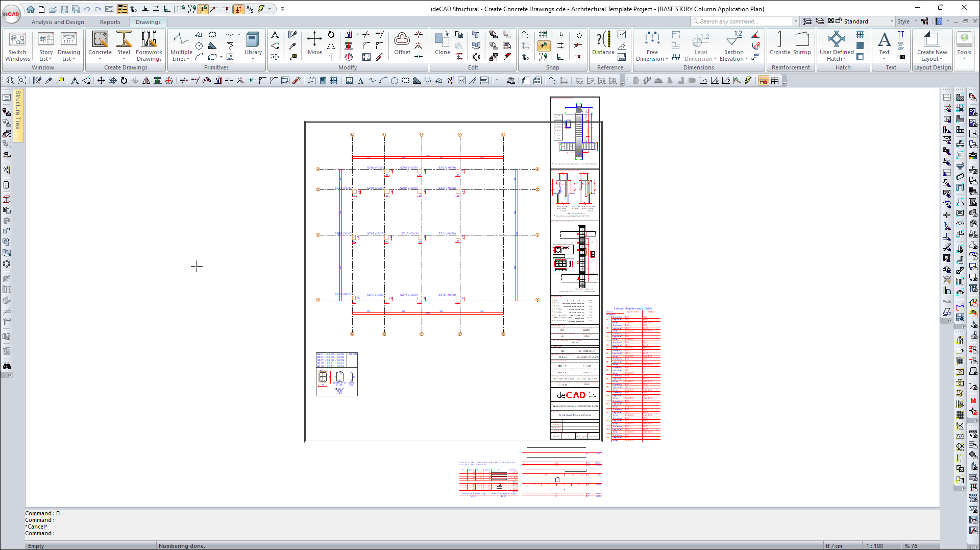This screenshot has height=550, width=980.
Task: Click the Search any command field
Action: 743,21
